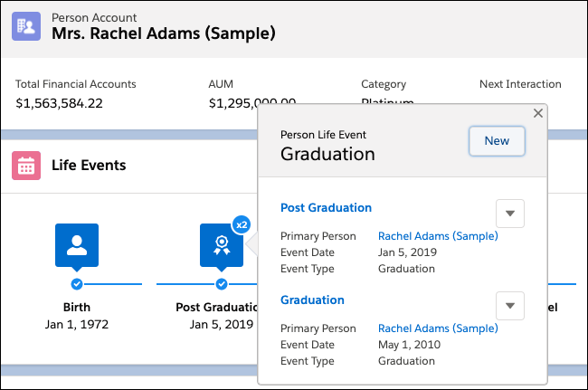The width and height of the screenshot is (588, 390).
Task: Open the Post Graduation event link
Action: point(326,207)
